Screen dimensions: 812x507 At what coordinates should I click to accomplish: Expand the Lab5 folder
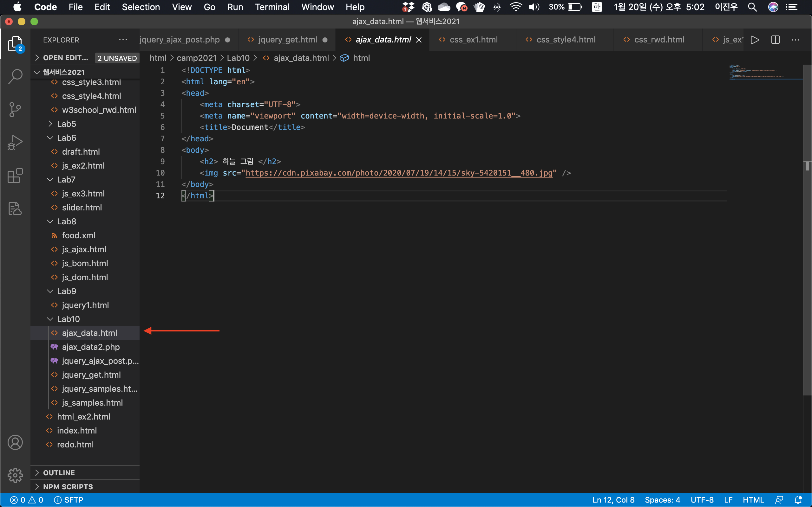(x=66, y=124)
